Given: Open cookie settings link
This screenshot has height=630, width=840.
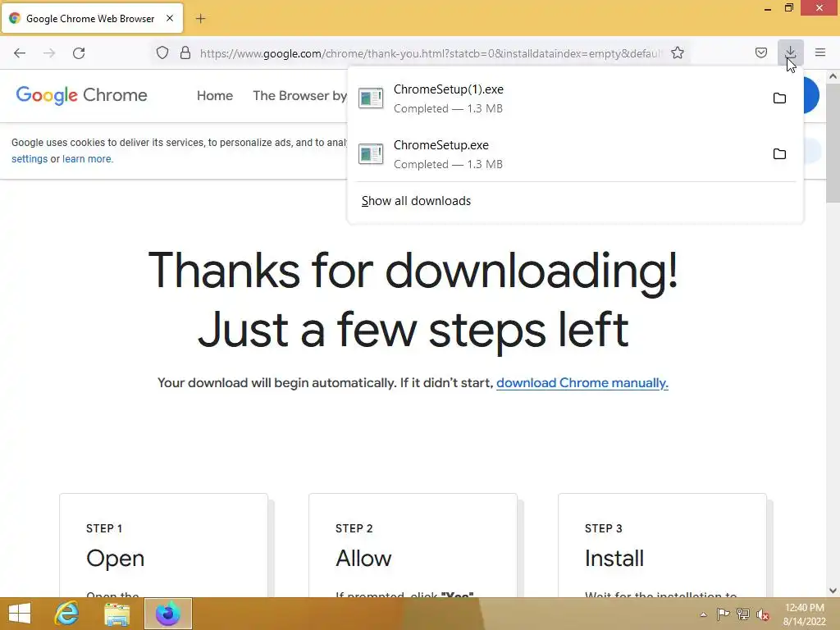Looking at the screenshot, I should pos(30,159).
